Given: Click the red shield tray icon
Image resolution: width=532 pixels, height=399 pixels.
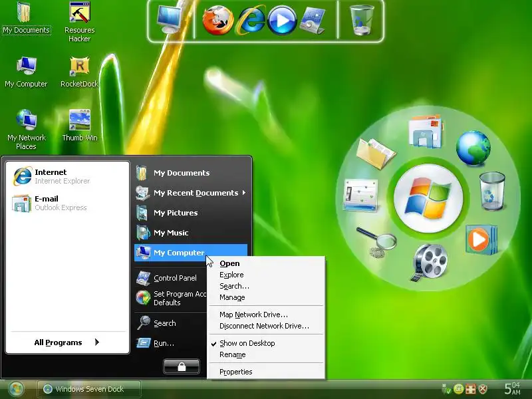Looking at the screenshot, I should (x=483, y=389).
